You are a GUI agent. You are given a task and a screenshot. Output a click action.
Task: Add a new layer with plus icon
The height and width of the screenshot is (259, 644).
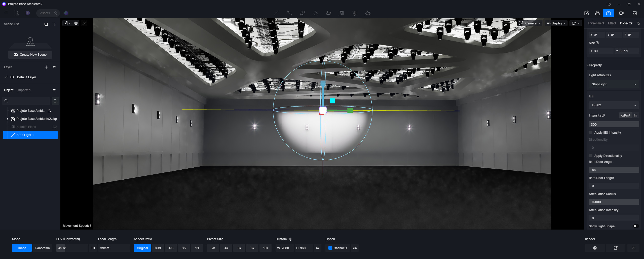tap(46, 67)
